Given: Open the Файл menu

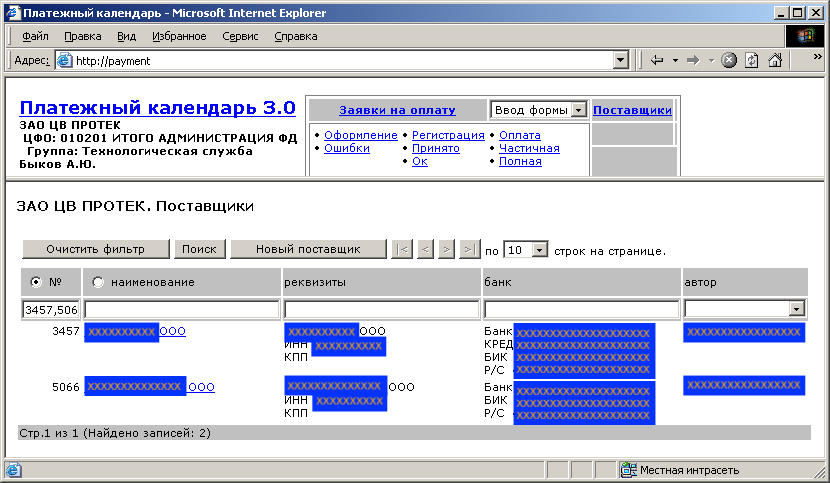Looking at the screenshot, I should pyautogui.click(x=35, y=37).
